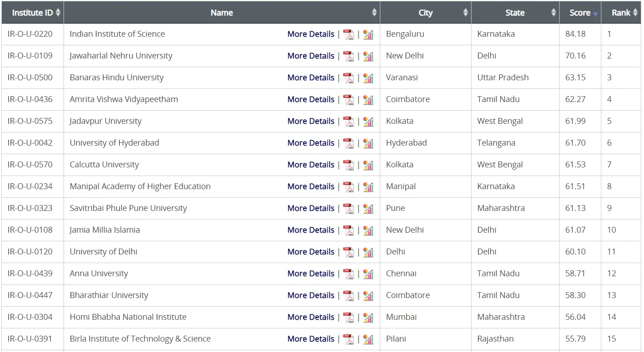The height and width of the screenshot is (352, 644).
Task: Open More Details for Anna University
Action: click(x=311, y=274)
